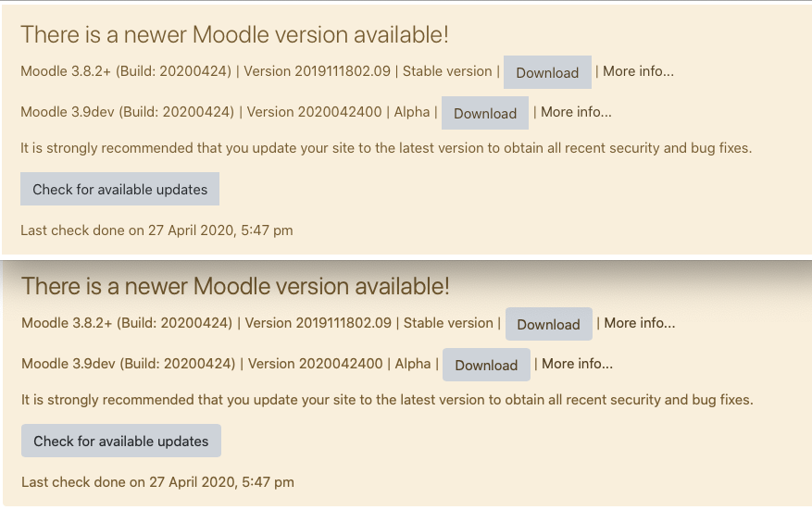
Task: Click the lower 'newer Moodle version available' heading
Action: [x=235, y=286]
